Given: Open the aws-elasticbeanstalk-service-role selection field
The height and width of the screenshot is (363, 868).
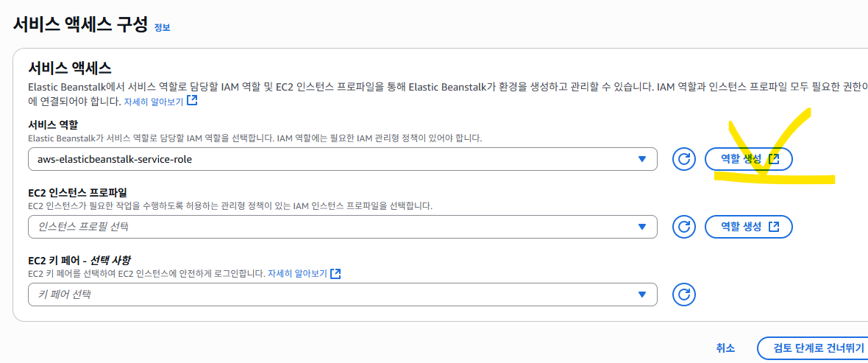Looking at the screenshot, I should pos(343,159).
